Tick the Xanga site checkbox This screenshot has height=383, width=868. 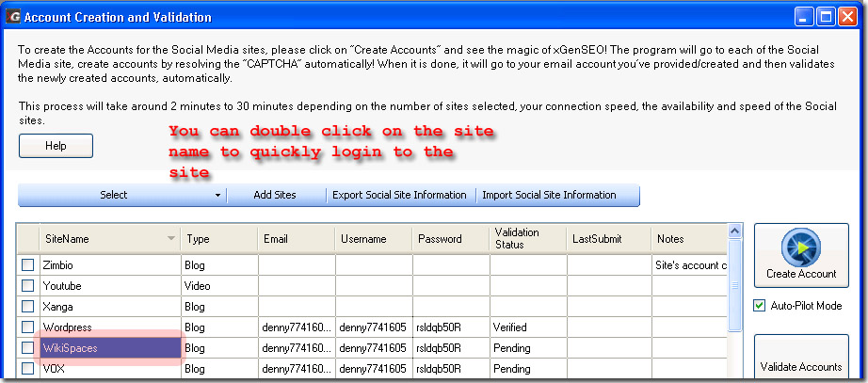pyautogui.click(x=28, y=307)
